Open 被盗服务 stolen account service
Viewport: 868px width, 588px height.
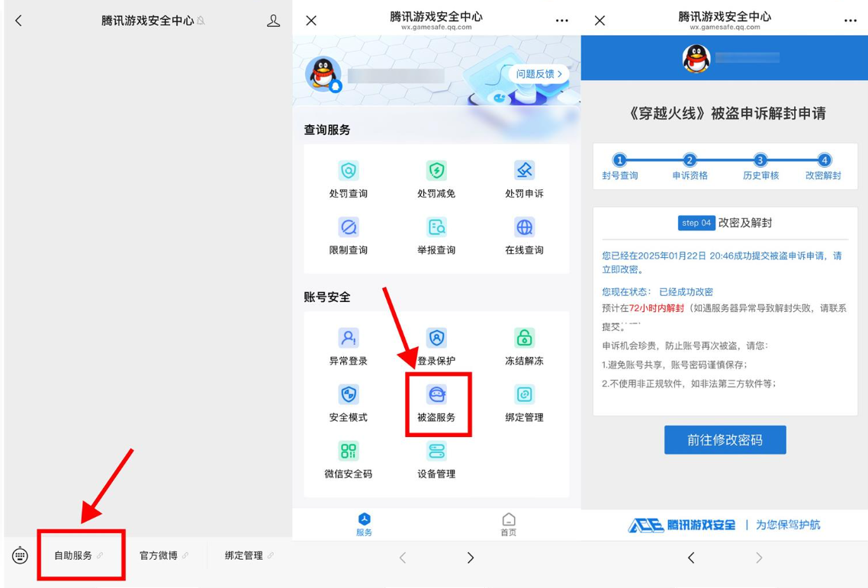pyautogui.click(x=436, y=403)
